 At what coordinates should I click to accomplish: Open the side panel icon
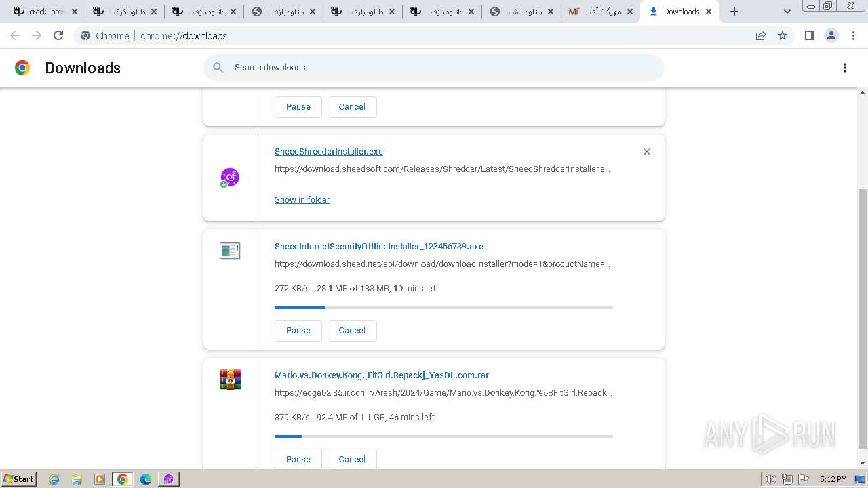pos(809,35)
